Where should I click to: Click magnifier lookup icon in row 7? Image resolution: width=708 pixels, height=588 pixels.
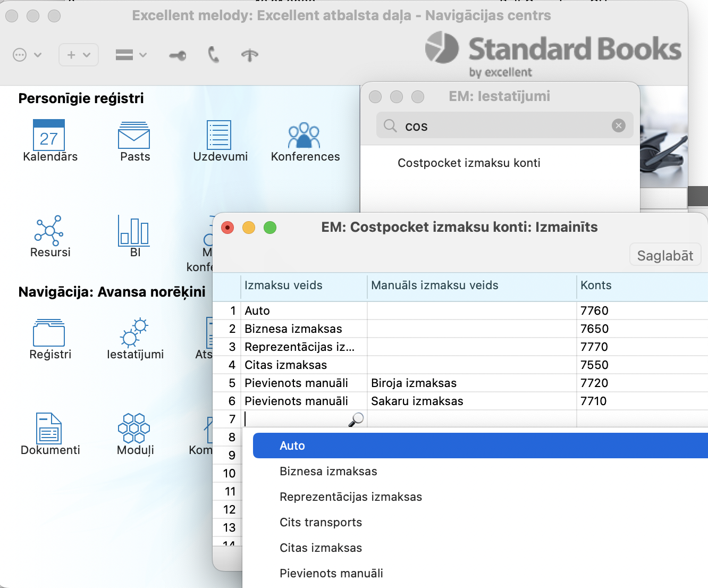(356, 419)
